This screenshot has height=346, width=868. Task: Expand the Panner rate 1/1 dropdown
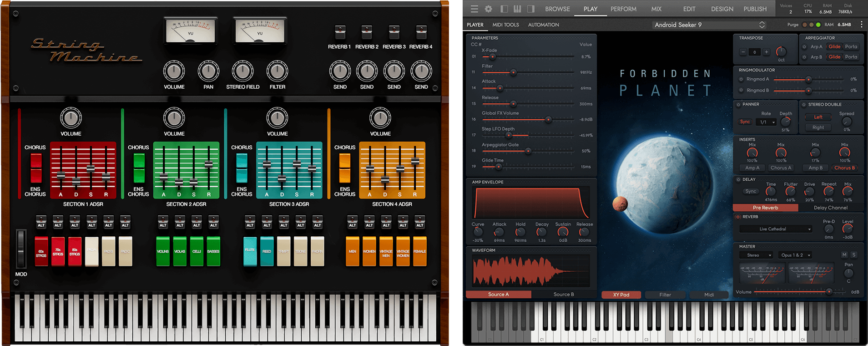click(x=766, y=122)
